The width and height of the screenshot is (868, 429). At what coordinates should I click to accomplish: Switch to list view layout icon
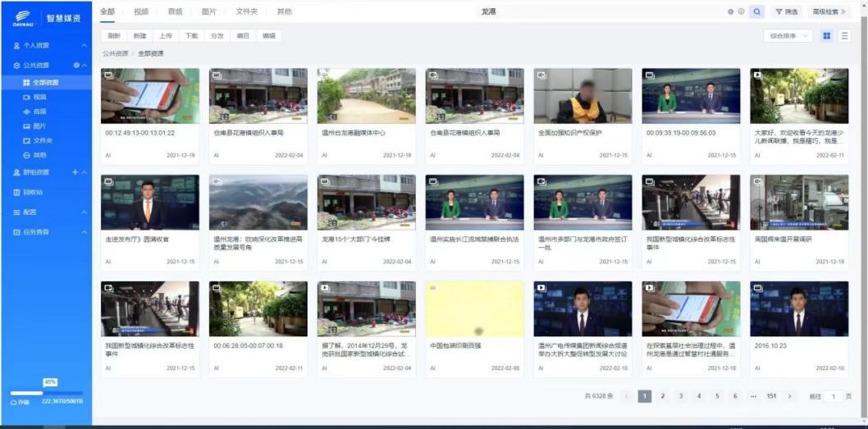point(844,36)
